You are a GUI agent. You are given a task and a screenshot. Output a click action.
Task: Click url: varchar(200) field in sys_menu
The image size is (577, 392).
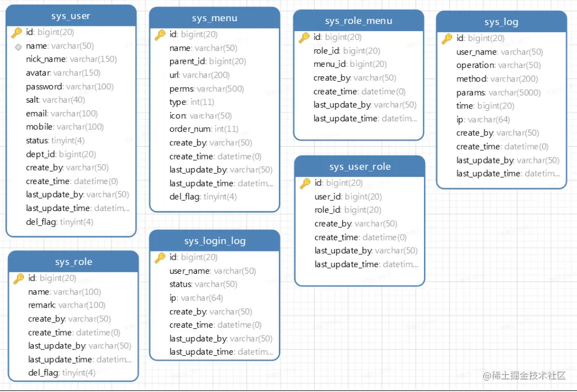pyautogui.click(x=200, y=75)
